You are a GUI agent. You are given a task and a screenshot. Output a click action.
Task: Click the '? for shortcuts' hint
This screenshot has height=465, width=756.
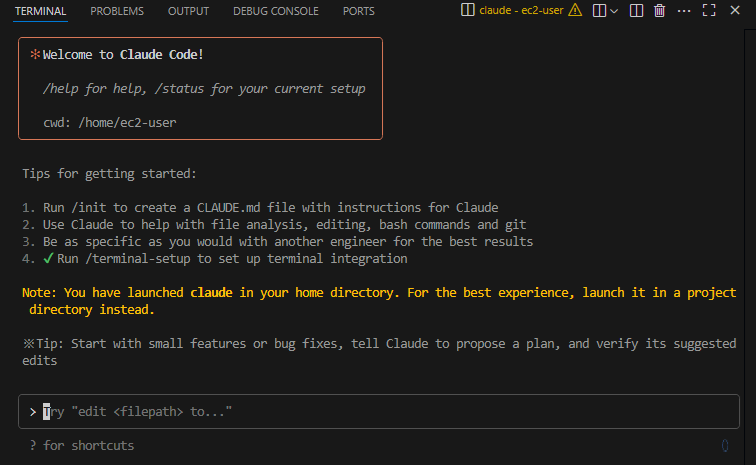click(x=81, y=445)
